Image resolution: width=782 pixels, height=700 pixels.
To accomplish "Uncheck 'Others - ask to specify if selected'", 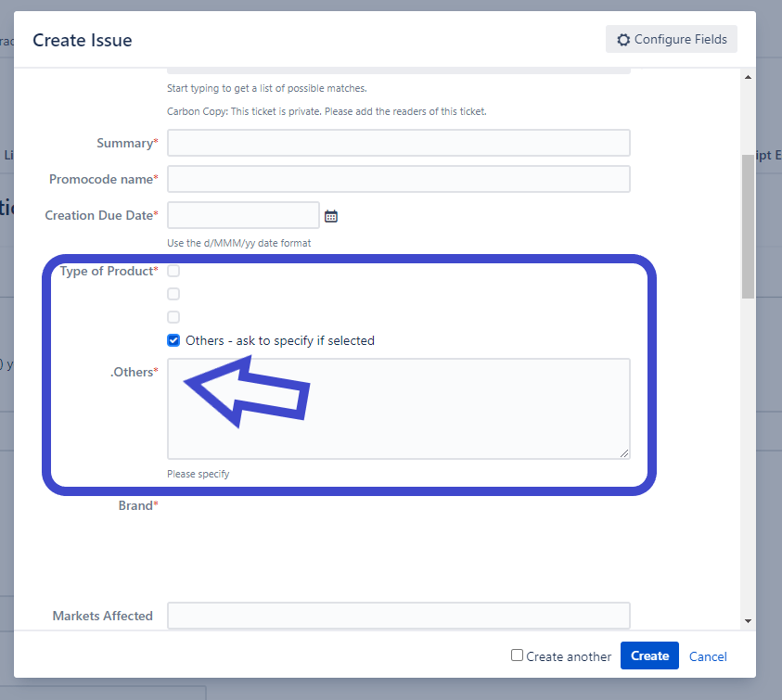I will tap(173, 340).
